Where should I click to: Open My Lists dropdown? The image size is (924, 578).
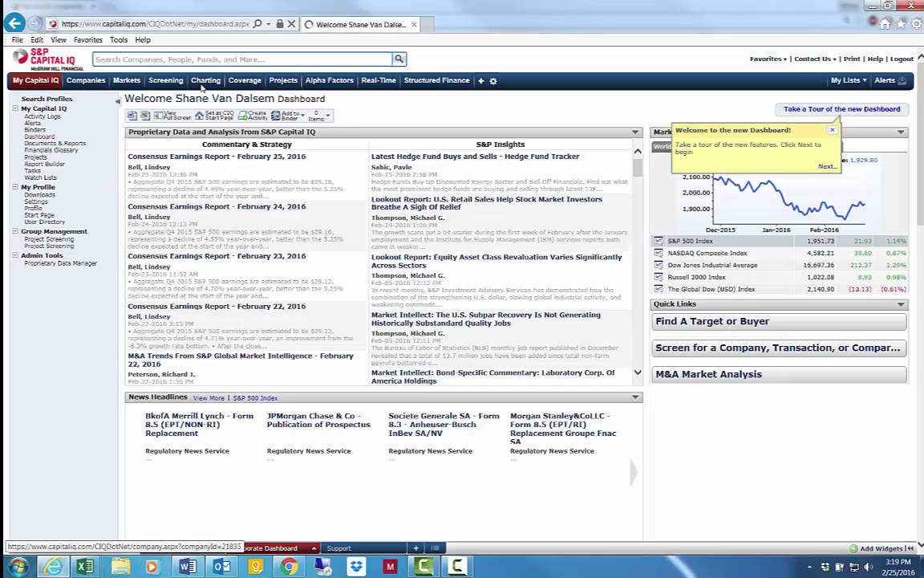point(849,80)
